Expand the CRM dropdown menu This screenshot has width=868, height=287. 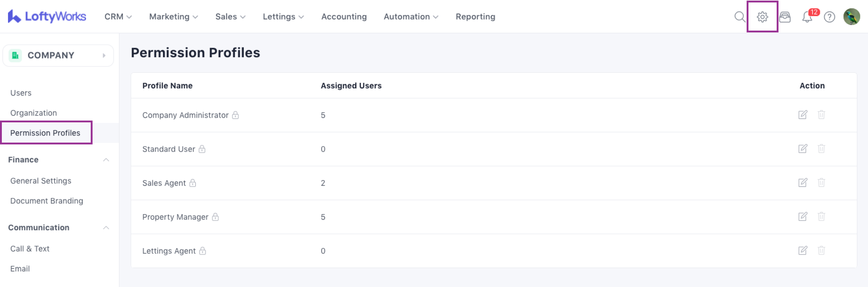pyautogui.click(x=118, y=17)
